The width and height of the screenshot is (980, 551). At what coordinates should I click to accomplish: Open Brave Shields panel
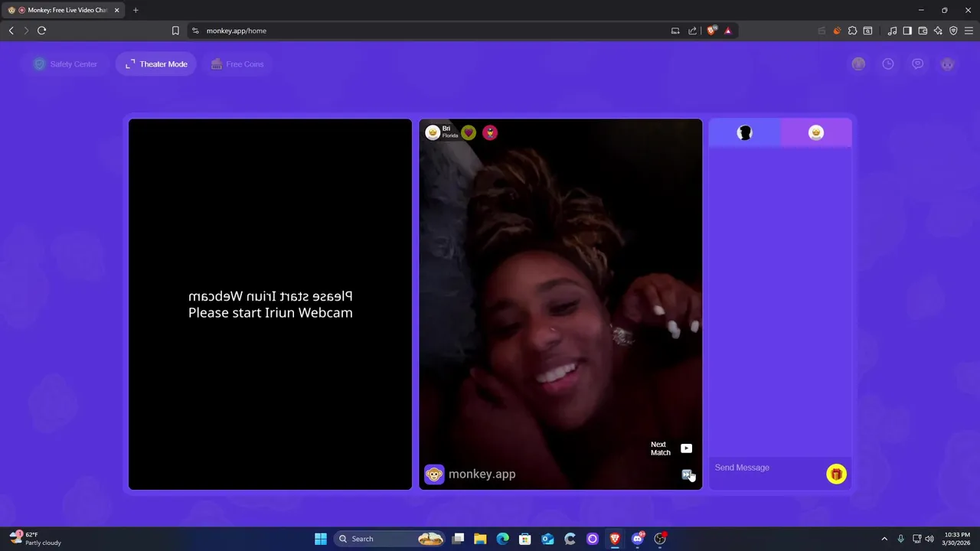pyautogui.click(x=712, y=31)
